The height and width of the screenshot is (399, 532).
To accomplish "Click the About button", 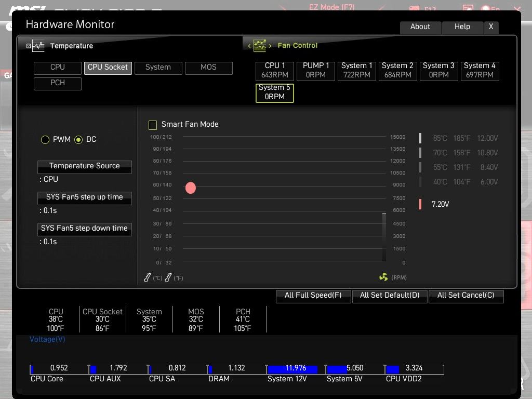I will tap(420, 27).
